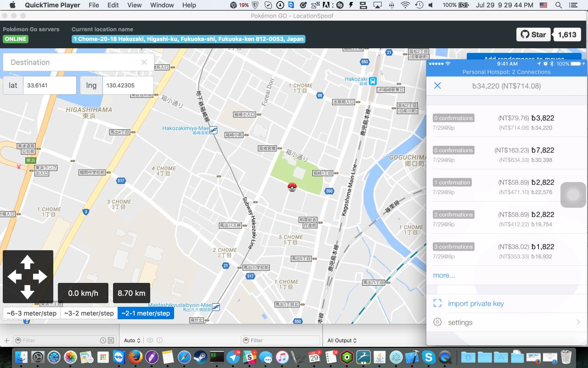Tap the 'more...' transactions link
Image resolution: width=588 pixels, height=368 pixels.
[x=444, y=275]
